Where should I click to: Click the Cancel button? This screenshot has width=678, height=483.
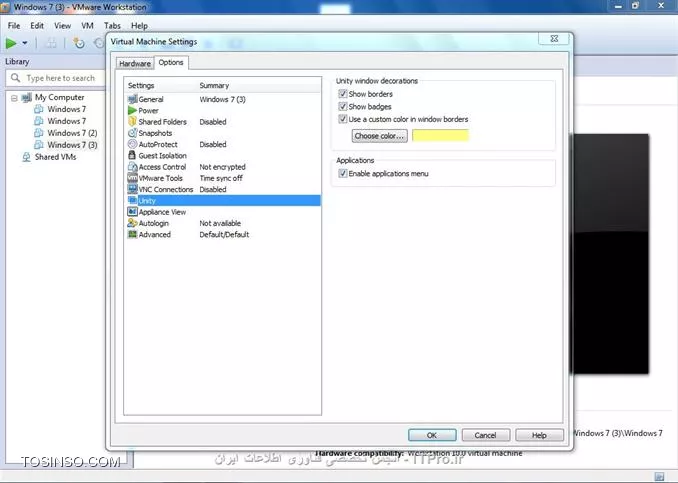(486, 435)
